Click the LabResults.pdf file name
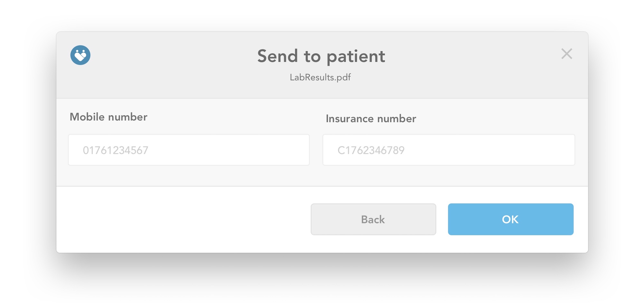 tap(320, 77)
